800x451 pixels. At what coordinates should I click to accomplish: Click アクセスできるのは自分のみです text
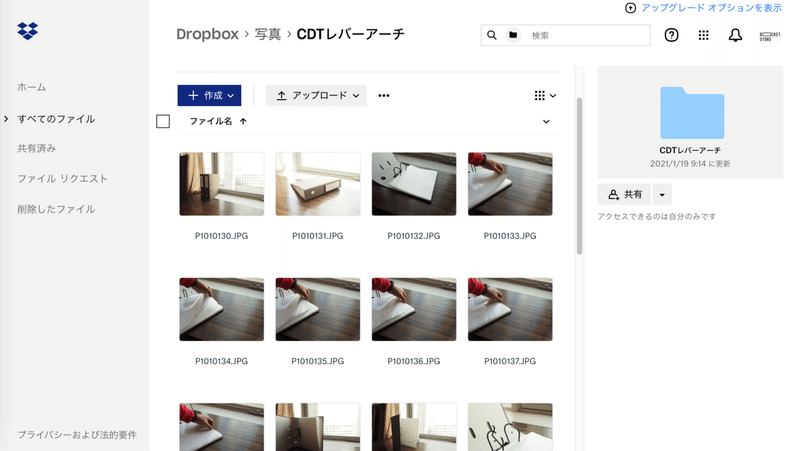pyautogui.click(x=657, y=216)
